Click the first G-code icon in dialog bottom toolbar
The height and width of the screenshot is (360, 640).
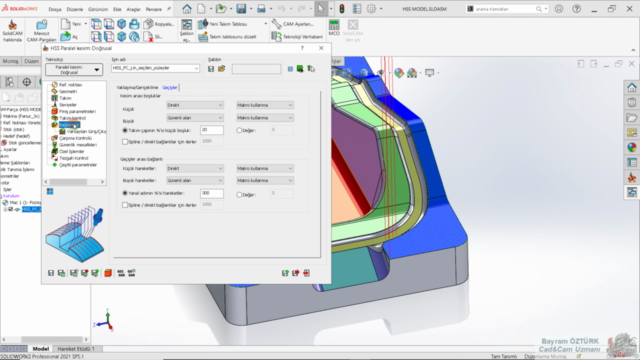(121, 273)
